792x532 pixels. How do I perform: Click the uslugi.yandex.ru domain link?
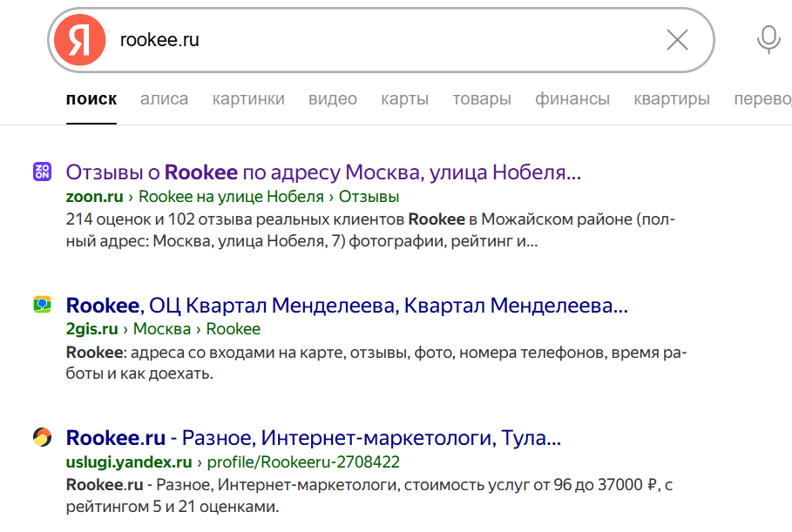pos(128,461)
